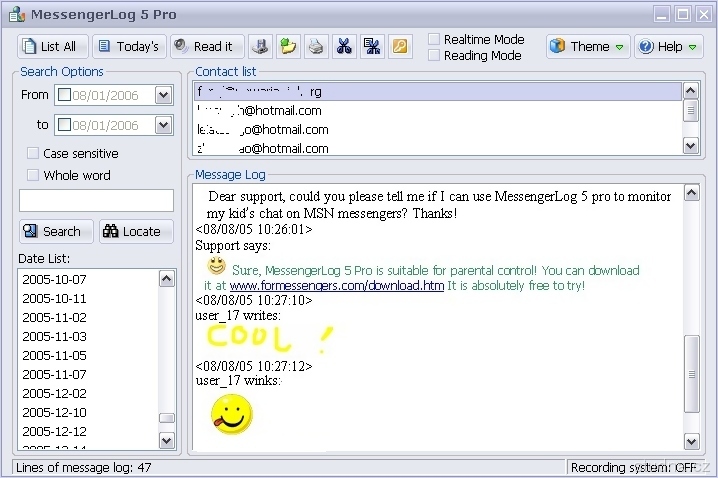Print the message log with the printer icon
The image size is (718, 478).
(x=316, y=46)
